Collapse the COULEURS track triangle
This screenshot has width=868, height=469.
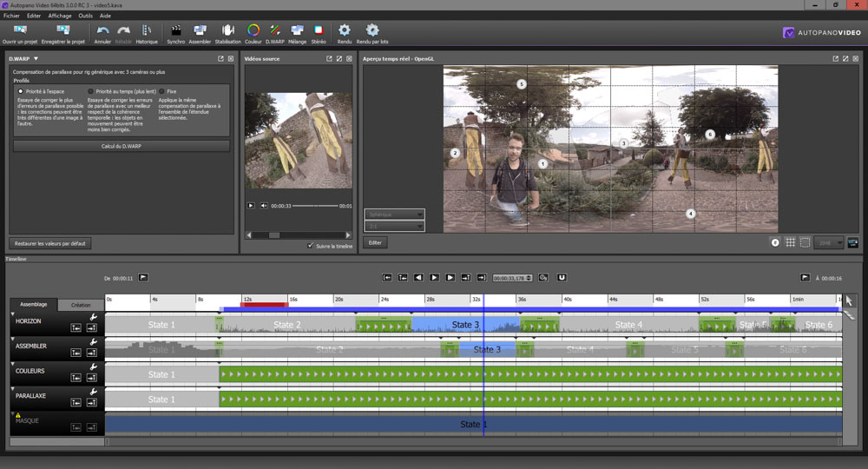(13, 366)
